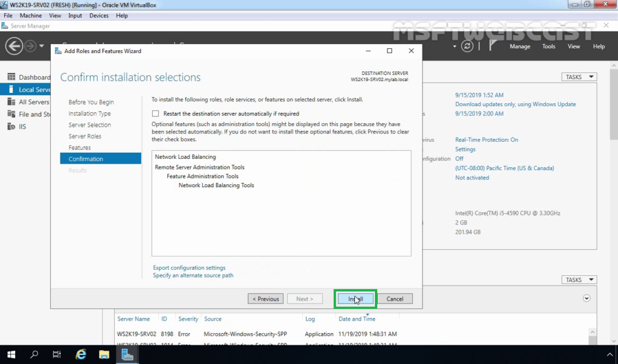This screenshot has height=364, width=618.
Task: Go to Before You Begin step
Action: point(91,102)
